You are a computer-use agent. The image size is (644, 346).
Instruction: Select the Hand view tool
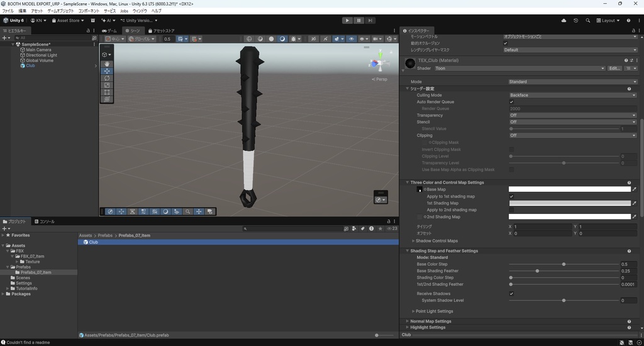click(107, 64)
